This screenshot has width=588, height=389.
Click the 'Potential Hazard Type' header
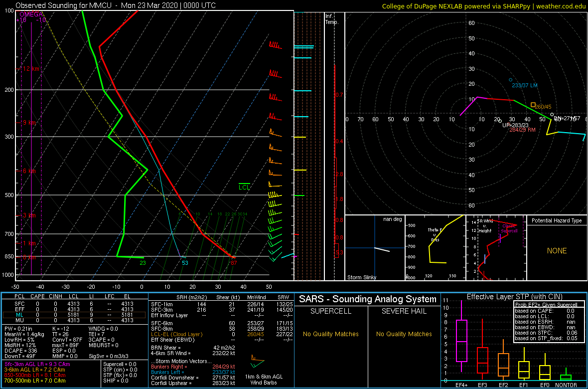557,221
